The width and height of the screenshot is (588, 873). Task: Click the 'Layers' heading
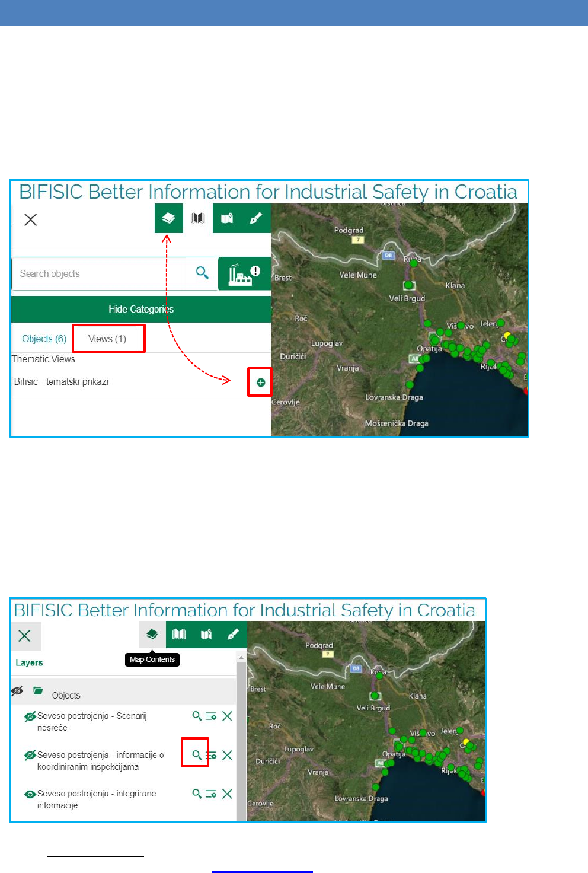click(x=29, y=662)
